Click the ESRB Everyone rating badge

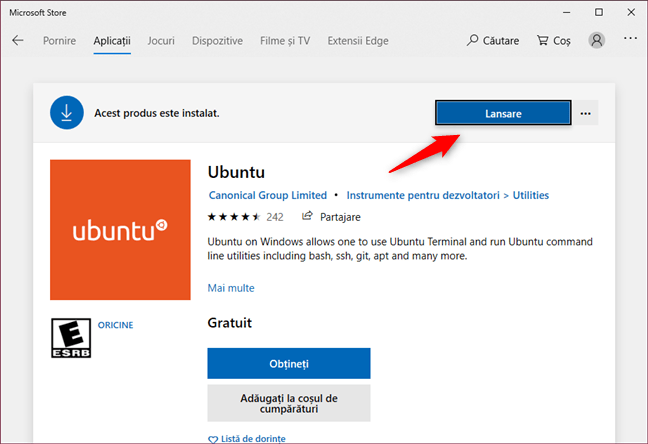point(71,338)
